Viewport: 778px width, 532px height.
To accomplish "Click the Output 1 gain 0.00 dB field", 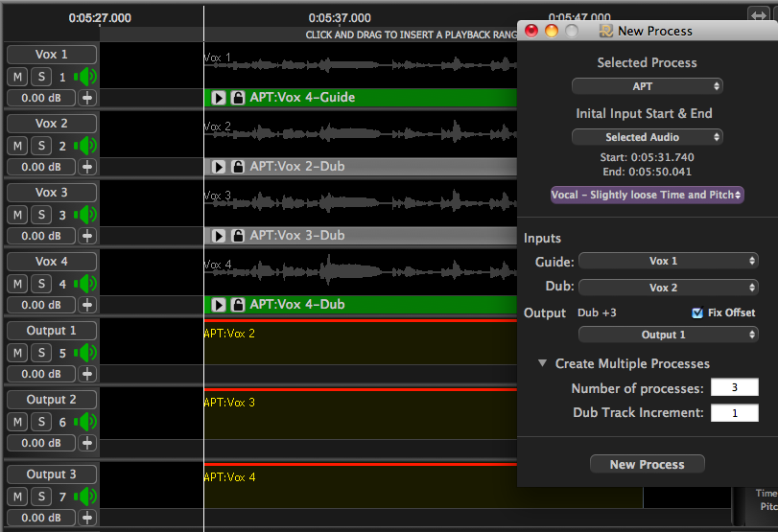I will click(41, 374).
